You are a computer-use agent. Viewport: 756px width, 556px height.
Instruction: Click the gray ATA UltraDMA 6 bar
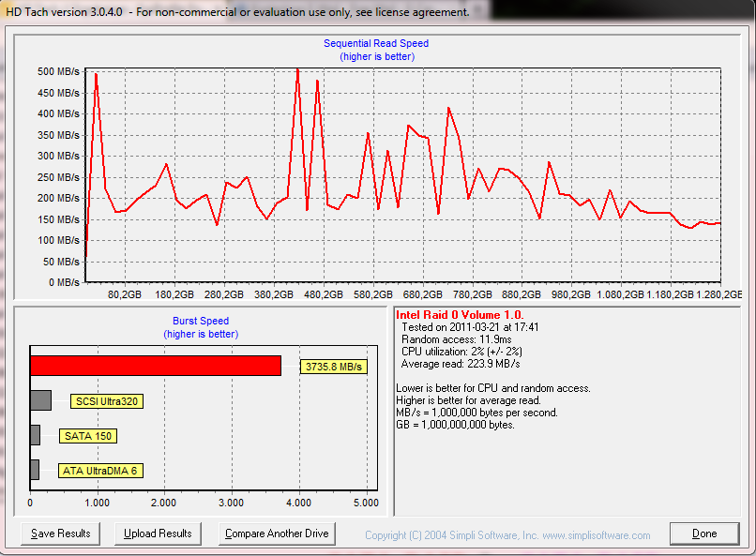tap(35, 470)
